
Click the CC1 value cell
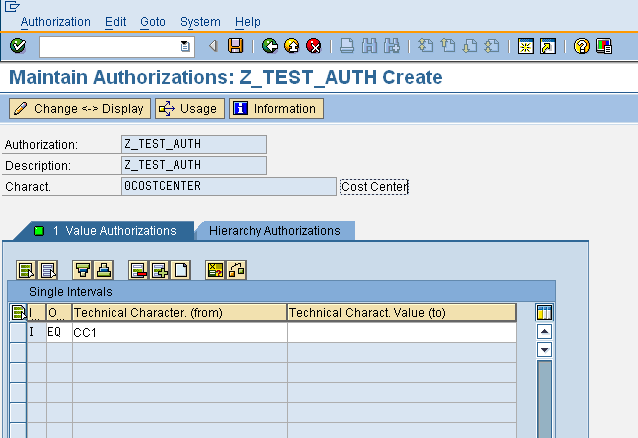coord(179,333)
